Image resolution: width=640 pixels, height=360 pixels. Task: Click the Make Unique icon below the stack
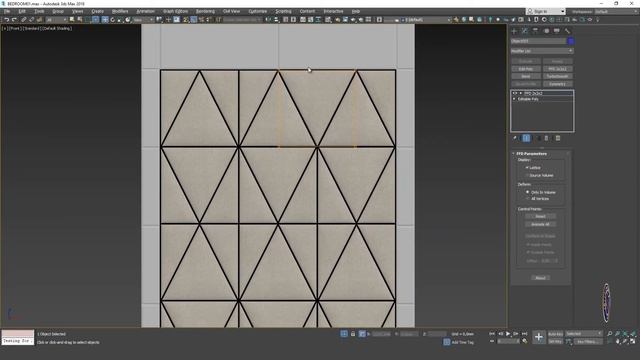(538, 138)
